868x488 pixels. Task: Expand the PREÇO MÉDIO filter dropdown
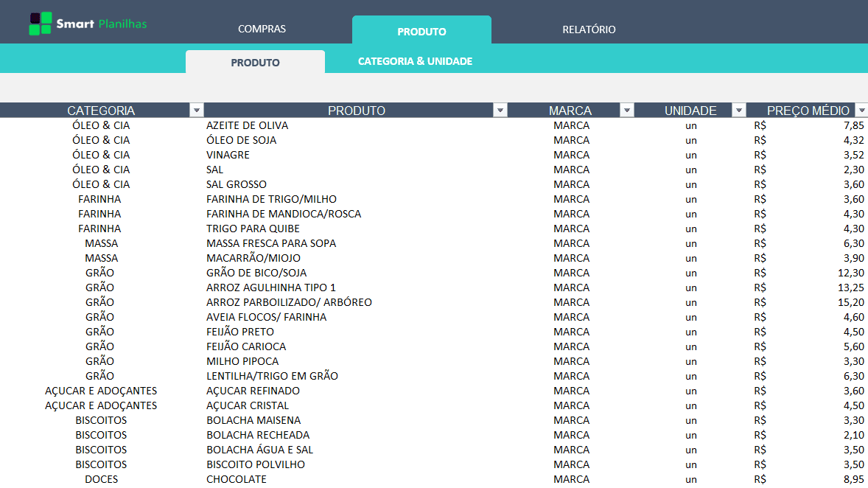pos(861,111)
